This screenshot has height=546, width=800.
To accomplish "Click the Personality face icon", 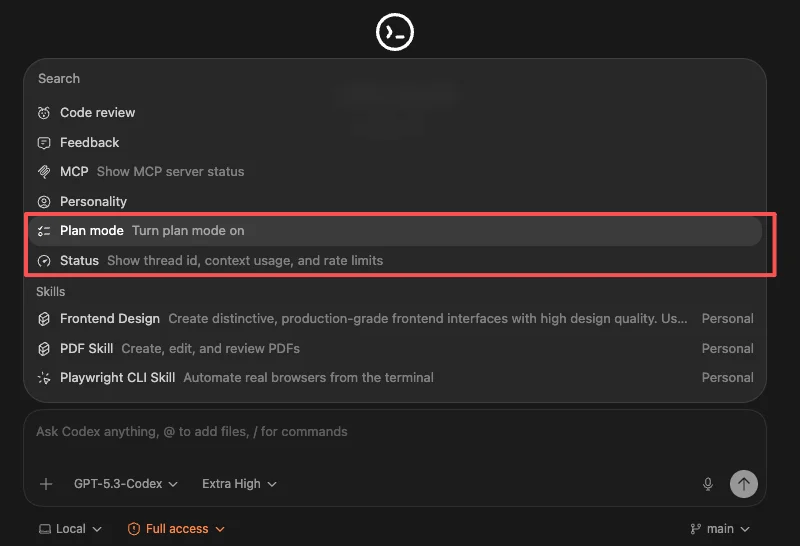I will pos(44,201).
